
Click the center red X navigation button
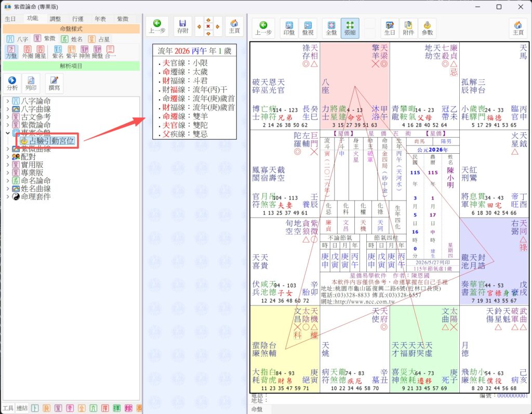tap(208, 26)
